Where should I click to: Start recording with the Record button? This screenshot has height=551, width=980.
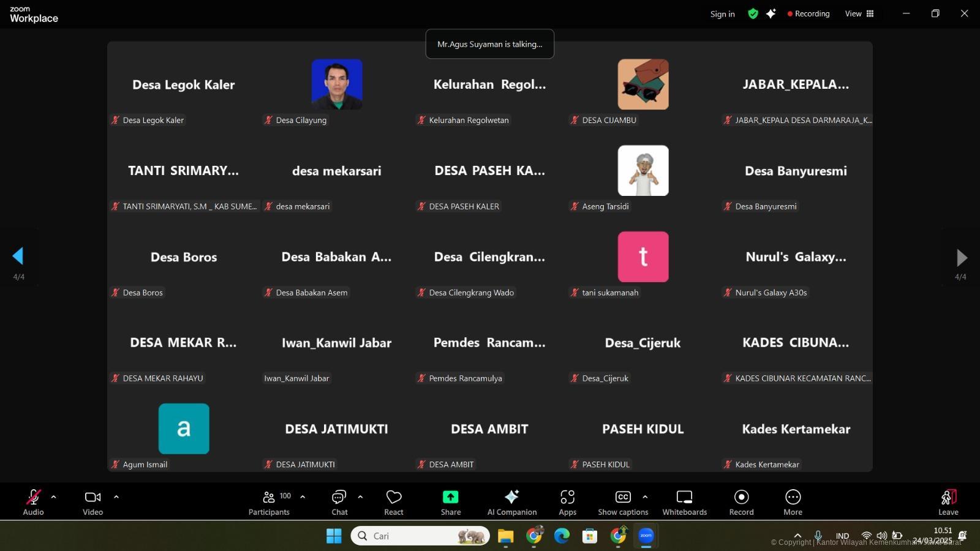(741, 502)
